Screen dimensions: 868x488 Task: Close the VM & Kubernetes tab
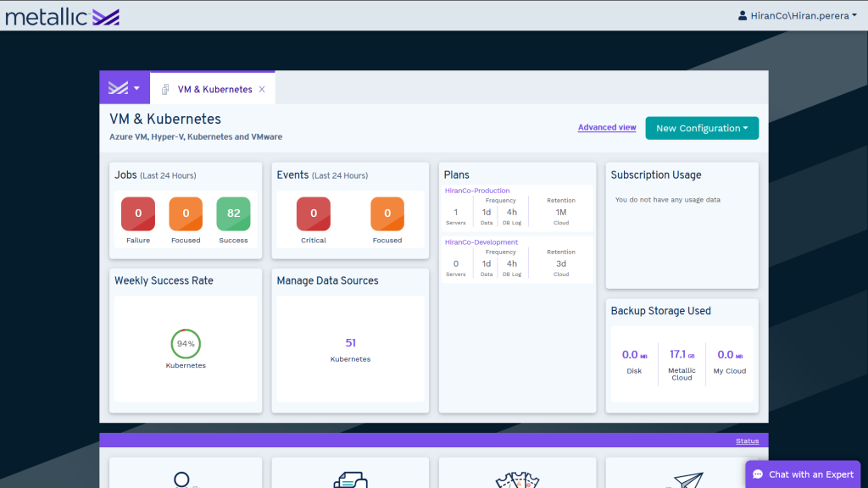click(262, 89)
